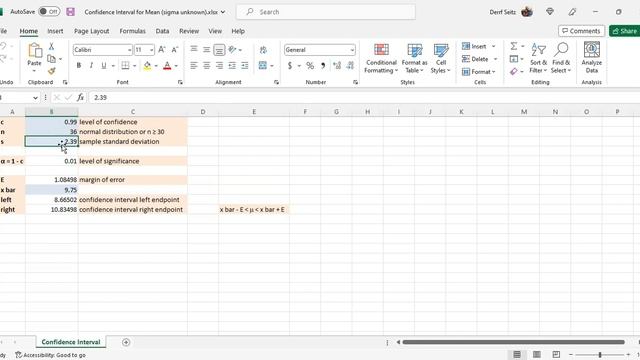The width and height of the screenshot is (640, 360).
Task: Click the Fill down icon
Action: (514, 59)
